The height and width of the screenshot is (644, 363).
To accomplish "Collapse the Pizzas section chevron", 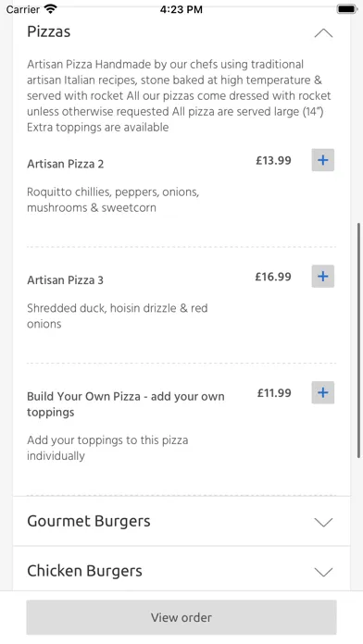I will [x=323, y=33].
